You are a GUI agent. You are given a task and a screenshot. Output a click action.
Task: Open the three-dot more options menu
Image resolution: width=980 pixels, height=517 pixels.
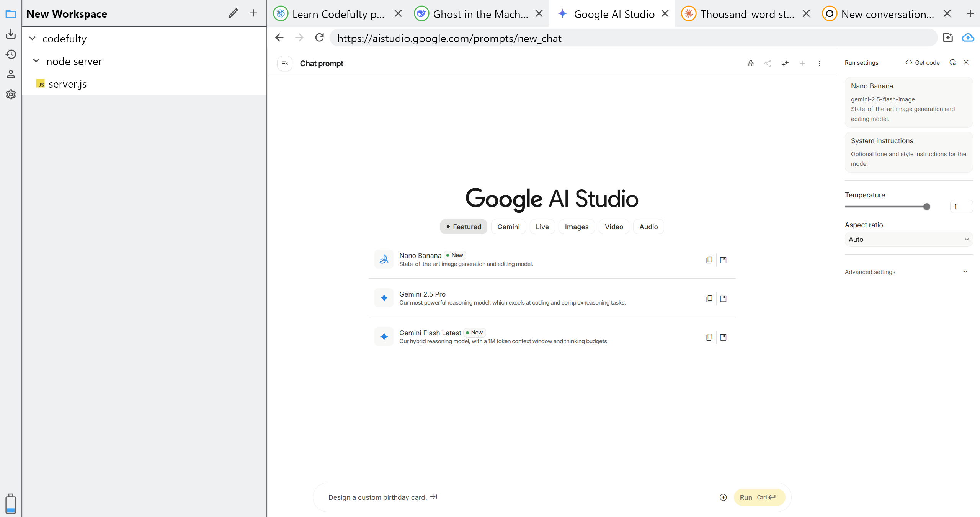[820, 64]
